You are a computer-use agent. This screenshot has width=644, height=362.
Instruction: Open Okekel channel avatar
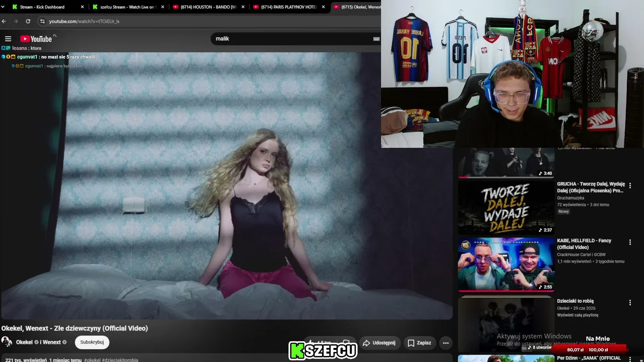(x=7, y=342)
